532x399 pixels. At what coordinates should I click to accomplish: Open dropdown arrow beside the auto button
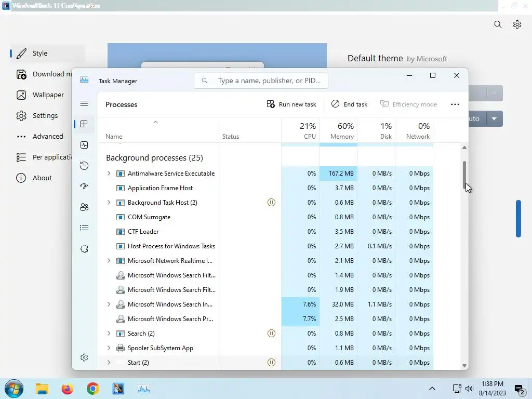(x=495, y=119)
